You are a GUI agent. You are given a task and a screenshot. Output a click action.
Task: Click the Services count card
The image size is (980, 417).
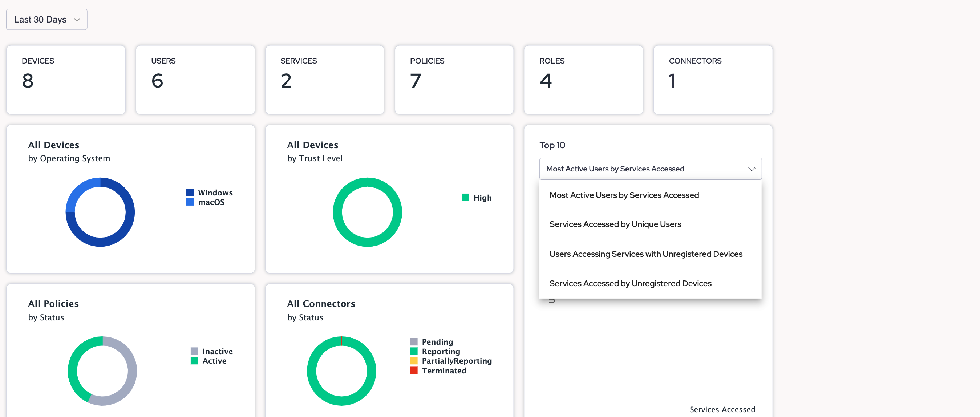point(324,80)
